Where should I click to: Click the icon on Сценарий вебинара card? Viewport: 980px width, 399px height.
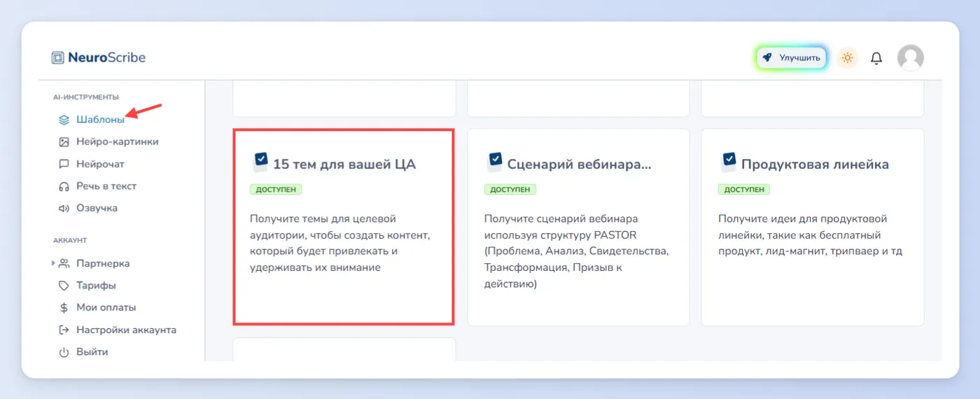(x=494, y=162)
